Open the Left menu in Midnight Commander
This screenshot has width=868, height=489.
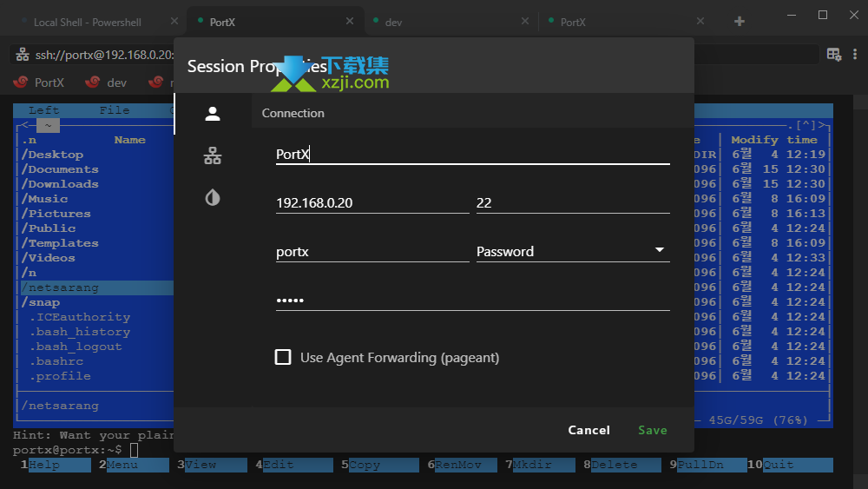(43, 110)
